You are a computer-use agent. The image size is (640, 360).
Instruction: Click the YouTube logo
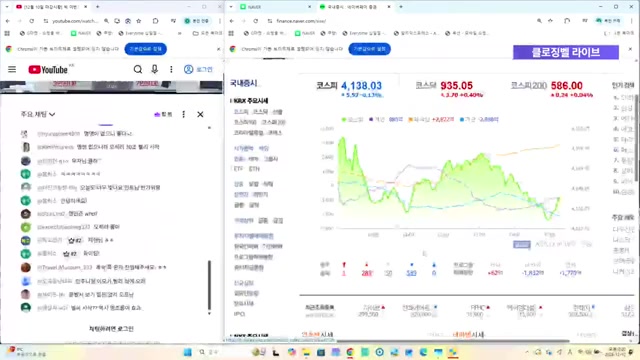click(x=48, y=69)
